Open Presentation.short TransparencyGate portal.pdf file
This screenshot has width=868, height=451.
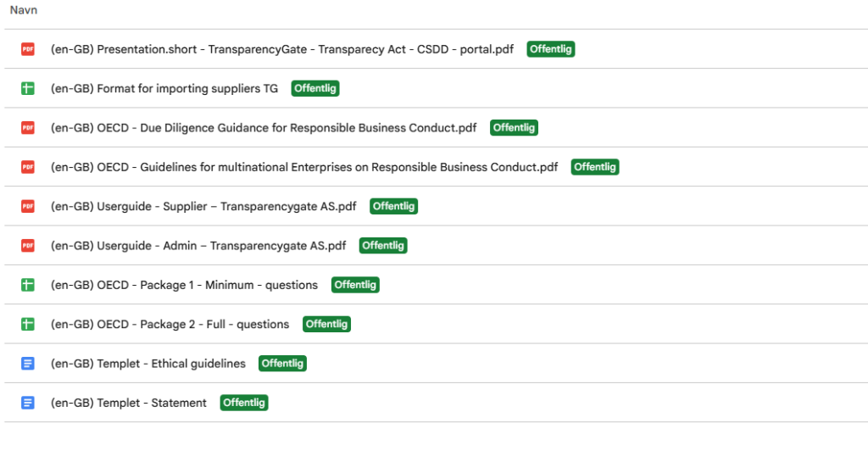click(x=282, y=49)
